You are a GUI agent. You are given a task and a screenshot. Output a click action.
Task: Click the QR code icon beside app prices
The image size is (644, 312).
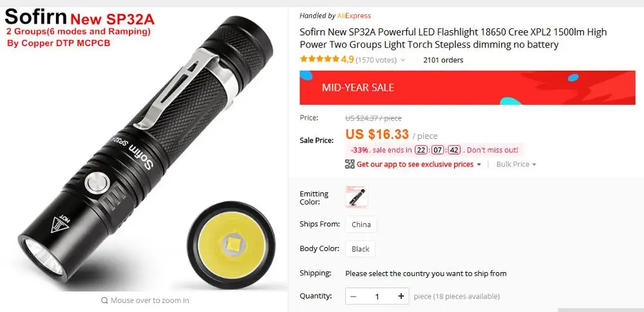[350, 164]
